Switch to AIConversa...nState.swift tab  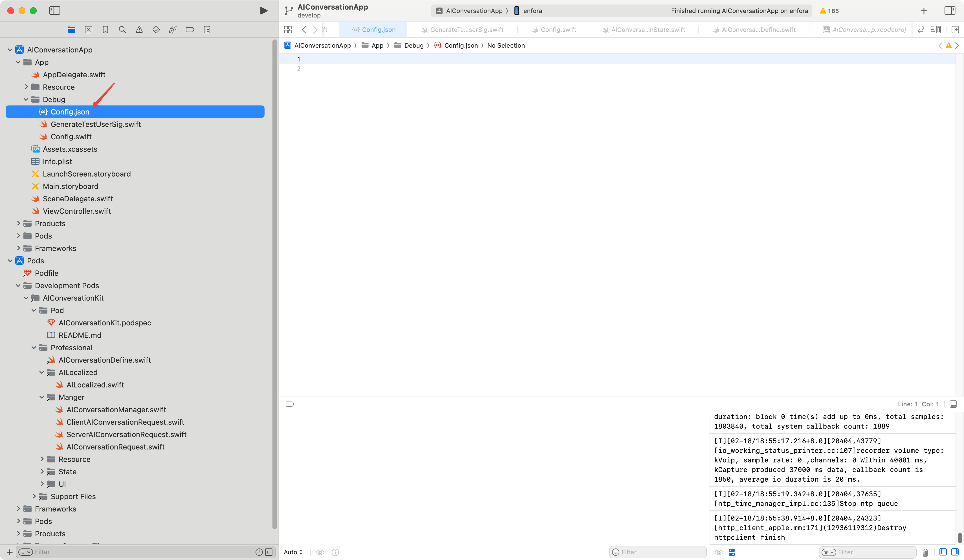(643, 29)
